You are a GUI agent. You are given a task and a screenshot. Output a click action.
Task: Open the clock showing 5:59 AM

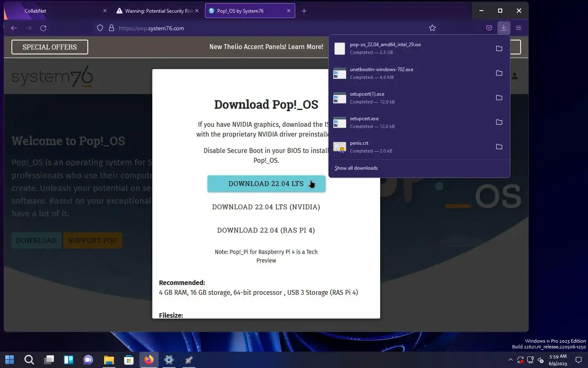(x=558, y=360)
